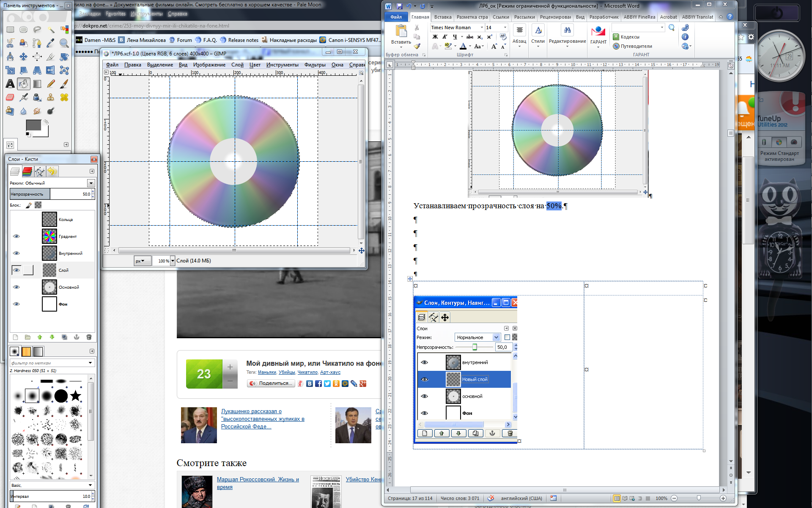
Task: Toggle lock pixels brush icon in layers panel
Action: pyautogui.click(x=29, y=205)
